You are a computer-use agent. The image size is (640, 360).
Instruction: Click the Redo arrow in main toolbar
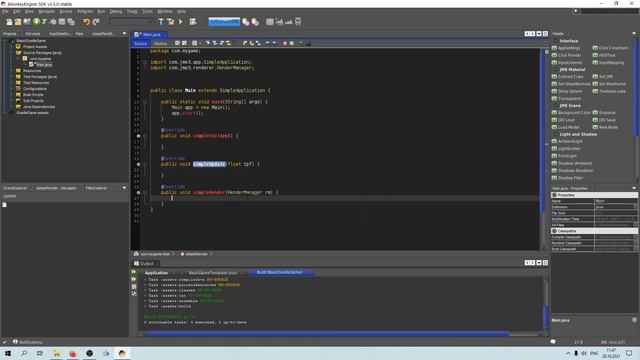(x=96, y=22)
